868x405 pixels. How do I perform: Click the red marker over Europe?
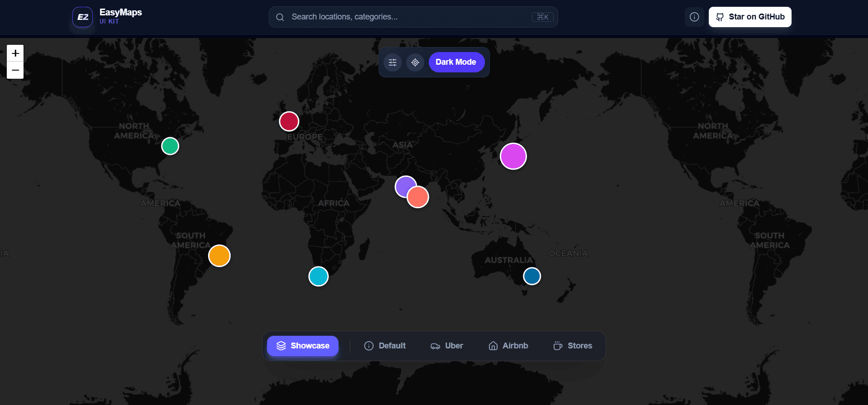coord(289,121)
